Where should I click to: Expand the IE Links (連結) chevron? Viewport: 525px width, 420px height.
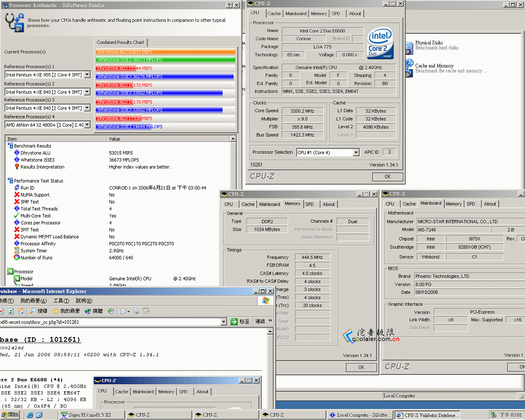click(270, 321)
